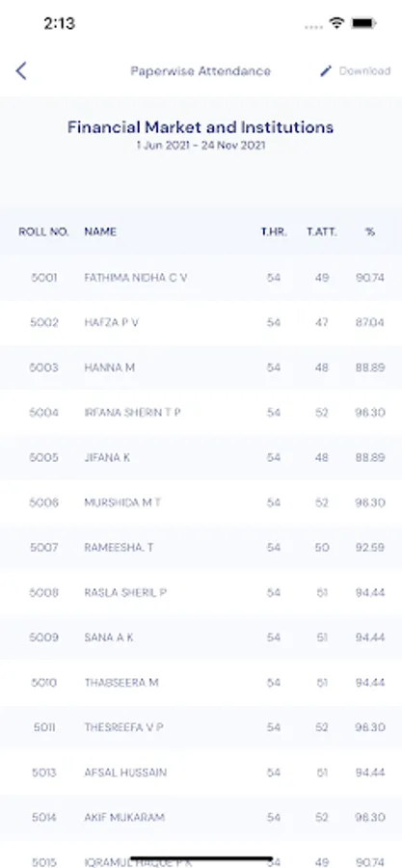
Task: Tap the Download button
Action: [364, 70]
